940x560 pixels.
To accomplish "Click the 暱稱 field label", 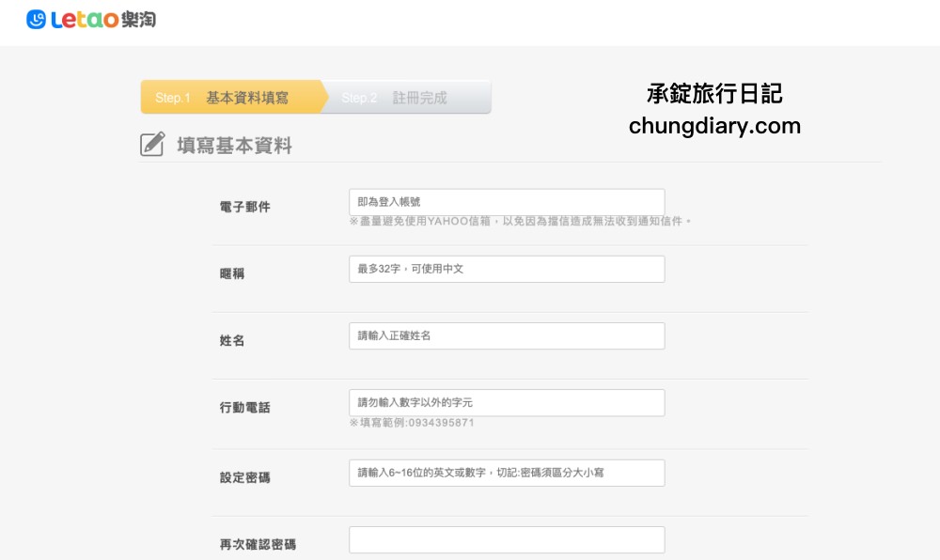I will 232,273.
